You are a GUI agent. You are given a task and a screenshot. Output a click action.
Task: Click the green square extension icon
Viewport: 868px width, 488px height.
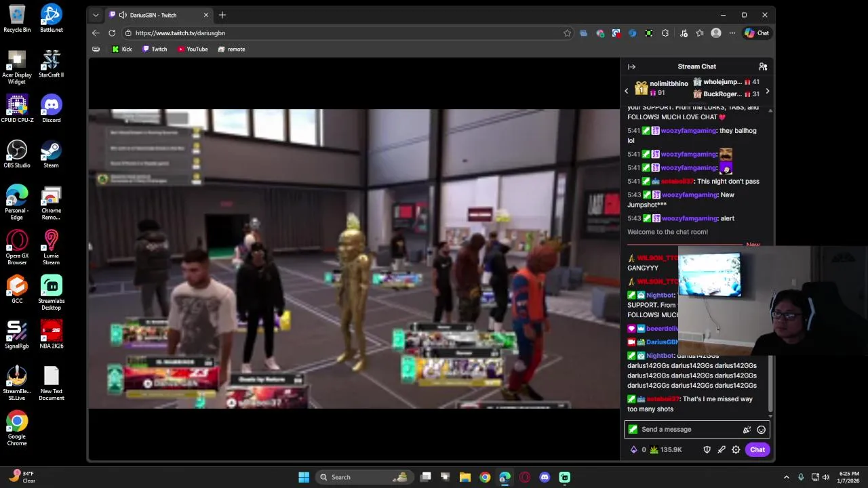[x=649, y=33]
